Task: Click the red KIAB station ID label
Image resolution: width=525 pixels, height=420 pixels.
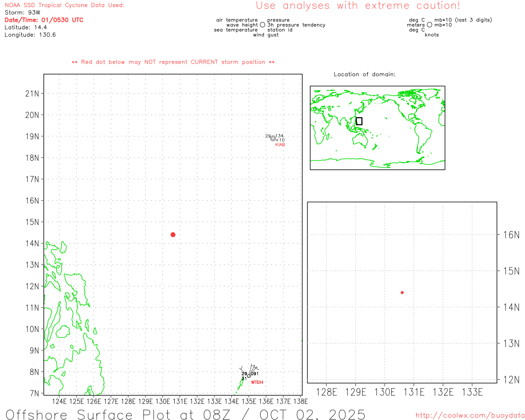Action: click(x=280, y=145)
